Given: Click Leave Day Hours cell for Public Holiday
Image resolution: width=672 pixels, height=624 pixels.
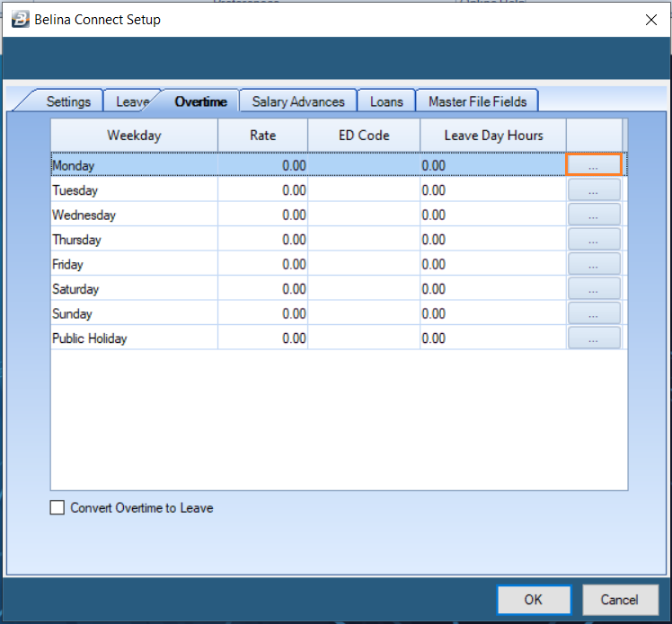Looking at the screenshot, I should pyautogui.click(x=493, y=338).
